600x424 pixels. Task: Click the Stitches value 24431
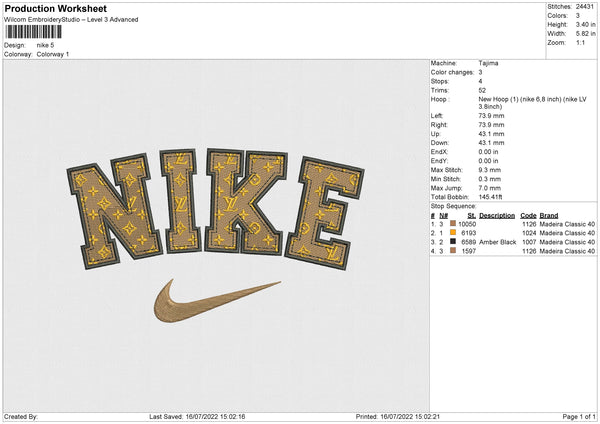585,7
